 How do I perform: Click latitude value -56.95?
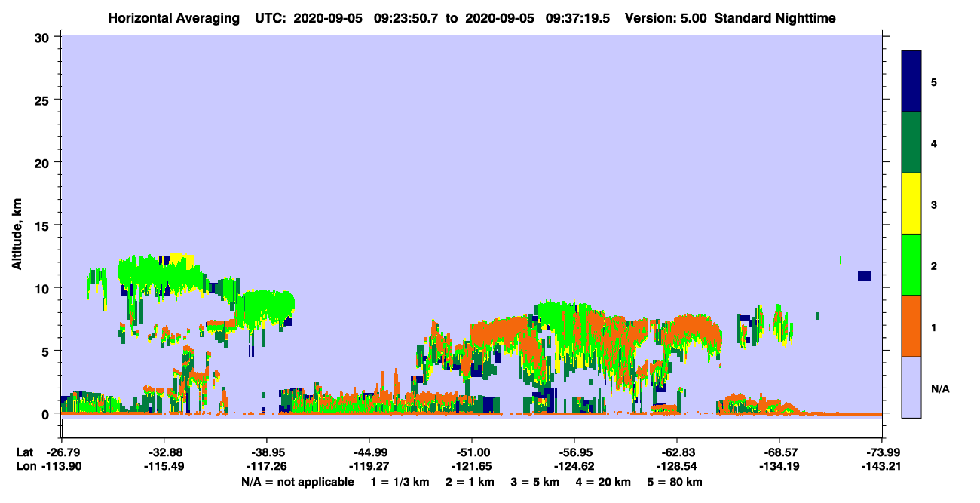(574, 452)
